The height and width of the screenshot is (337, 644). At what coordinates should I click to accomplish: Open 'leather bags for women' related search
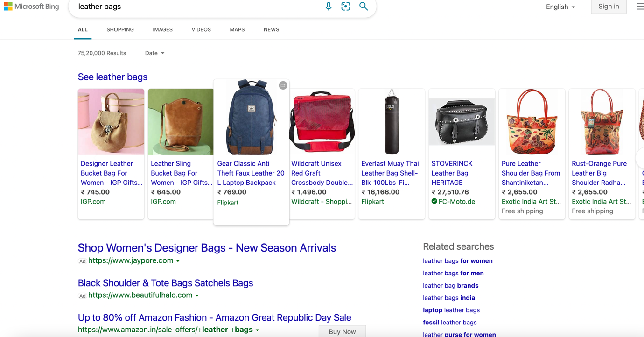click(458, 261)
